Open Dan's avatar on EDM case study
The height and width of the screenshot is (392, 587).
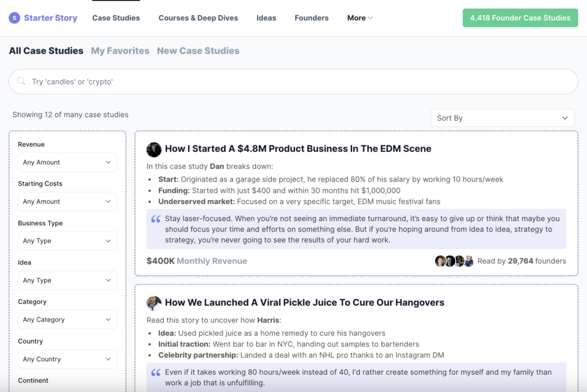(154, 150)
